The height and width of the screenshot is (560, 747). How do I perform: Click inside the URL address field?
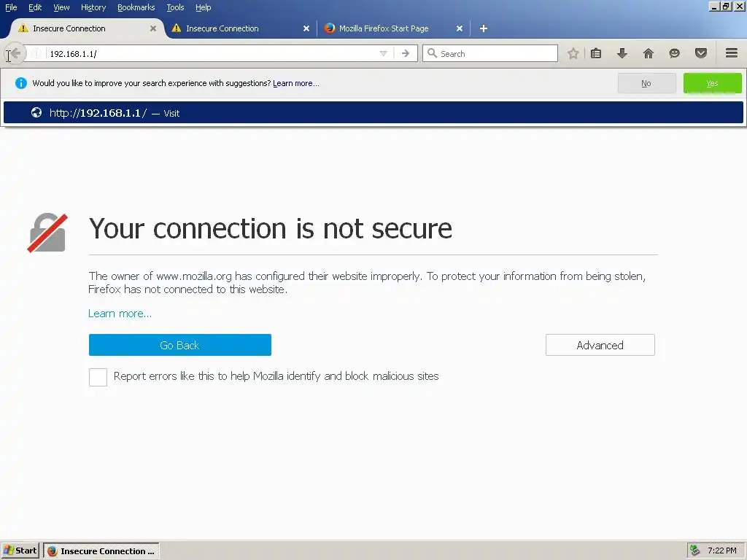[x=212, y=53]
